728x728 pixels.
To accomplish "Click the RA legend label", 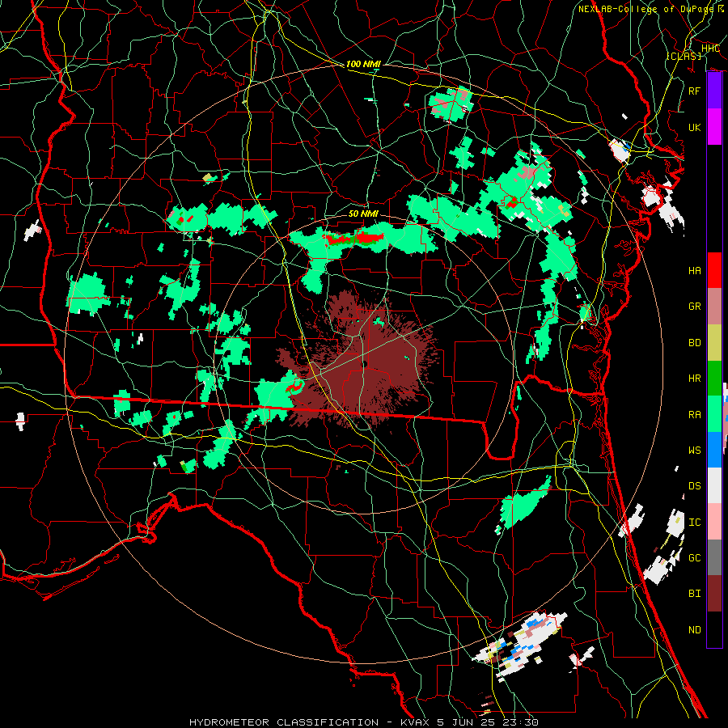I will coord(695,415).
